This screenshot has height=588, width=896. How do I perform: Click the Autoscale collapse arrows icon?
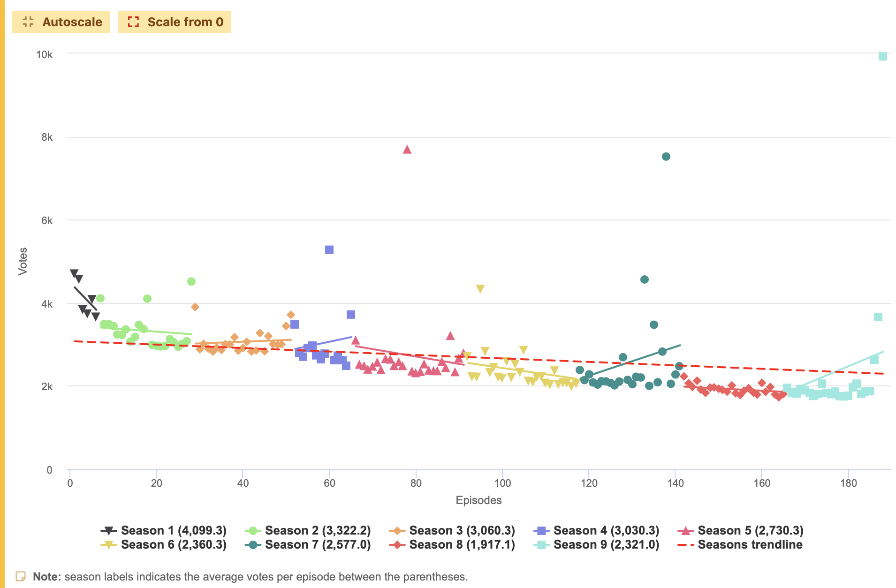pos(28,22)
